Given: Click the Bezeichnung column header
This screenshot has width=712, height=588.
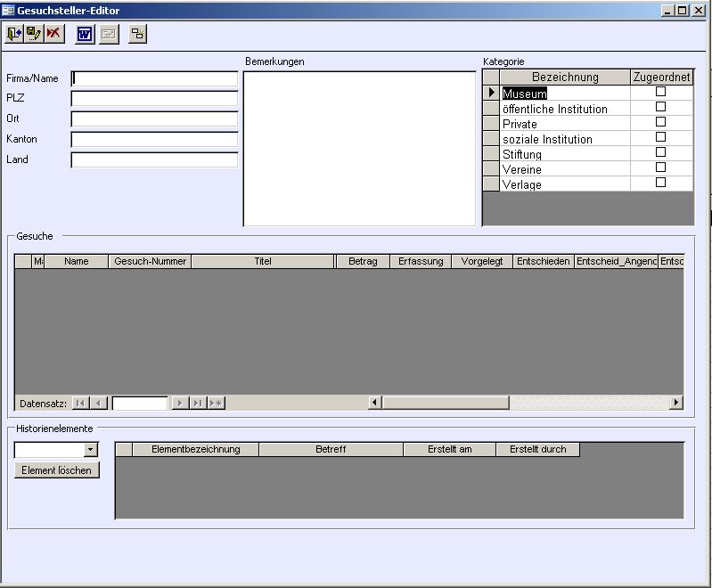Looking at the screenshot, I should (x=565, y=78).
